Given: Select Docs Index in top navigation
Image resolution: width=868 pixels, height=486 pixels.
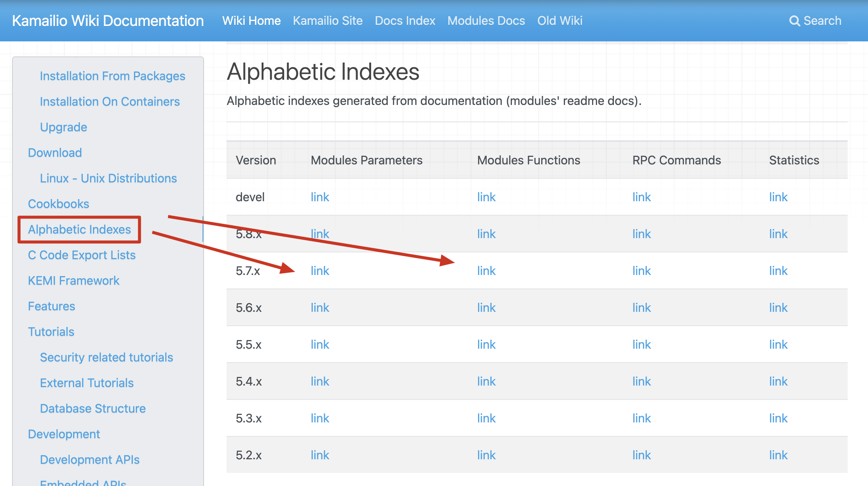Looking at the screenshot, I should (x=405, y=21).
